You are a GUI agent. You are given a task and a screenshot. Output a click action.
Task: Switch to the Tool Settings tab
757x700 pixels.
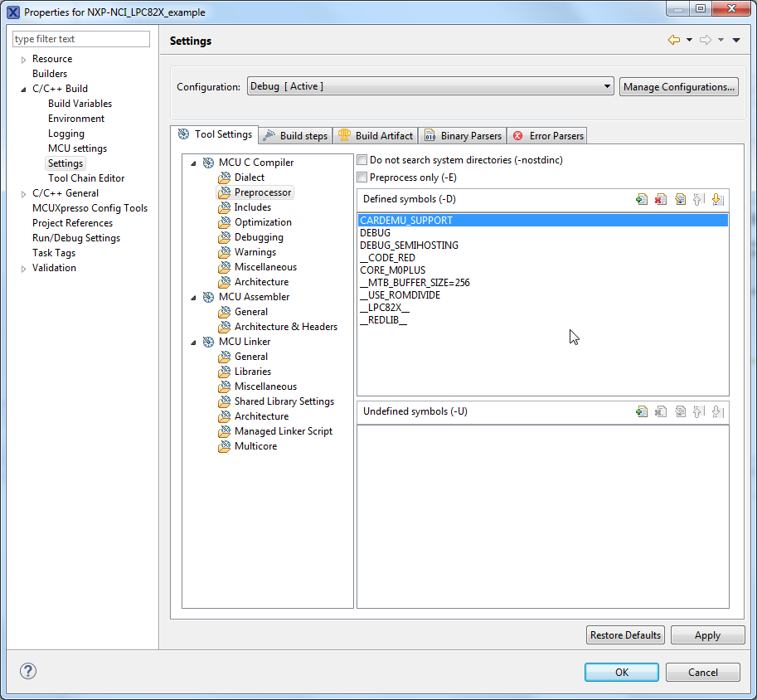(215, 134)
